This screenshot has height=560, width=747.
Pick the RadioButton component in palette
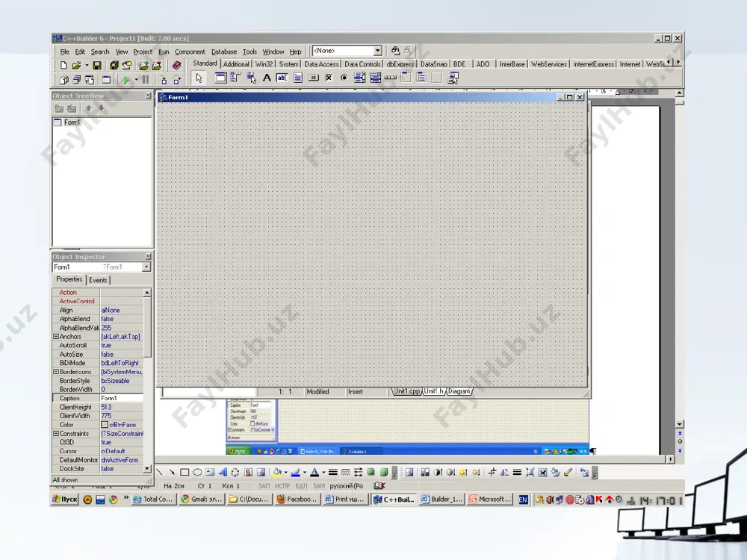point(344,78)
